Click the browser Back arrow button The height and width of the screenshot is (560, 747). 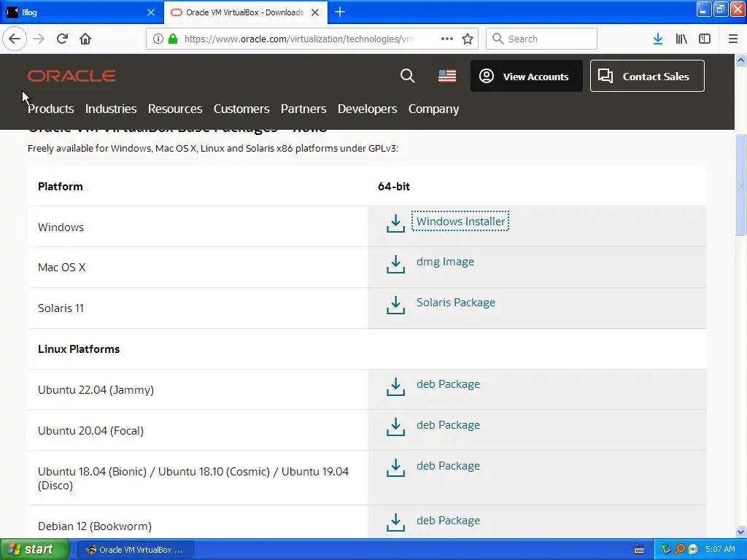(15, 39)
